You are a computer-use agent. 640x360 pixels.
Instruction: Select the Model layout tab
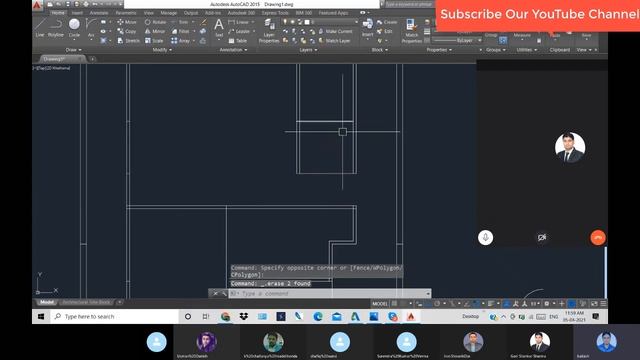[x=47, y=302]
